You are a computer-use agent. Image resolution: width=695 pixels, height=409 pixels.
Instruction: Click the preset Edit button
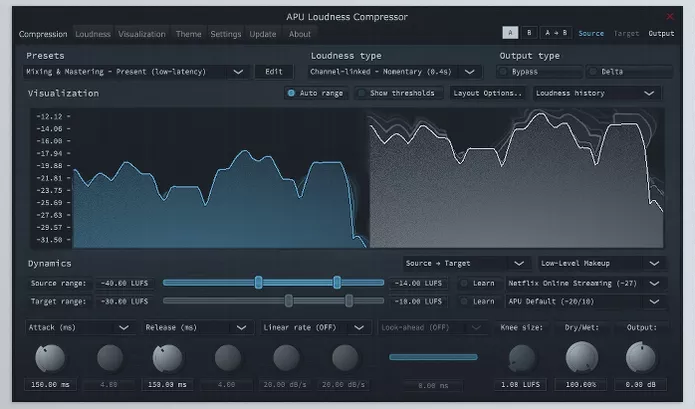click(273, 72)
